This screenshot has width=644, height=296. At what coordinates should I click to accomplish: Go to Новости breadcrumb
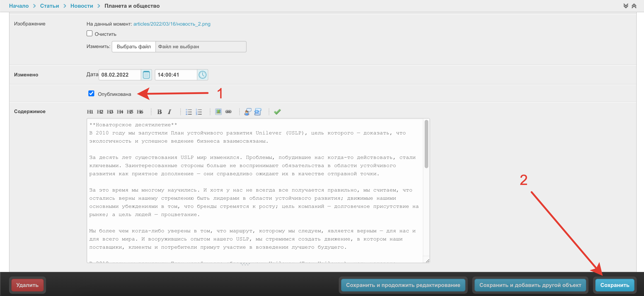(82, 6)
